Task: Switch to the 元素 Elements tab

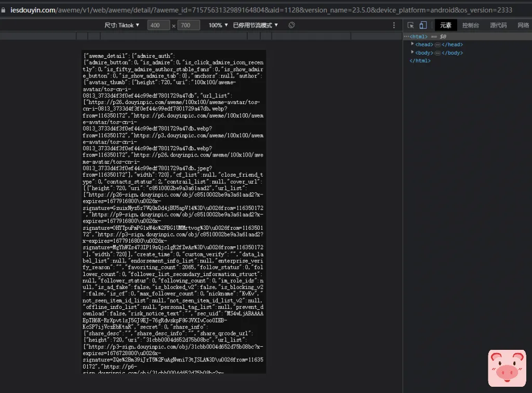Action: pyautogui.click(x=445, y=25)
